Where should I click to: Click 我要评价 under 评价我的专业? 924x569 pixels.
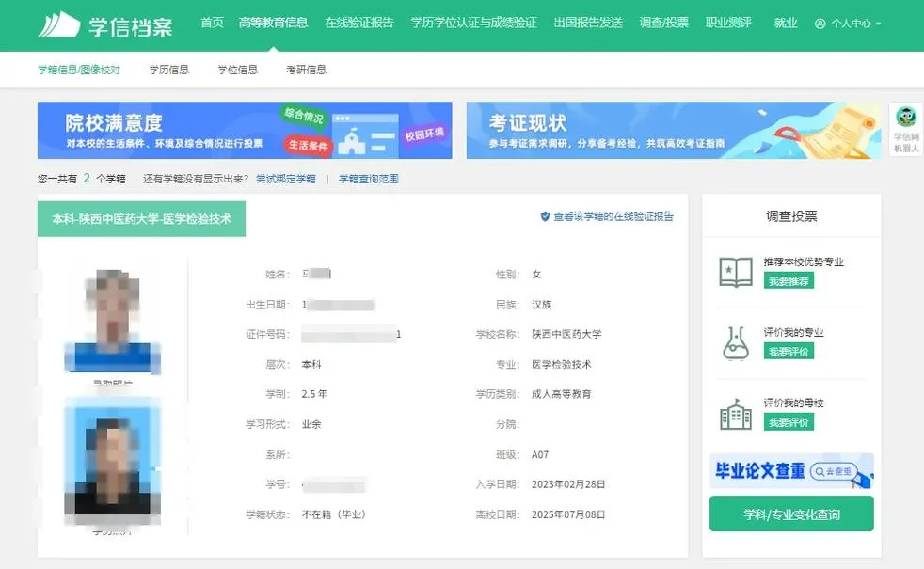pos(789,352)
